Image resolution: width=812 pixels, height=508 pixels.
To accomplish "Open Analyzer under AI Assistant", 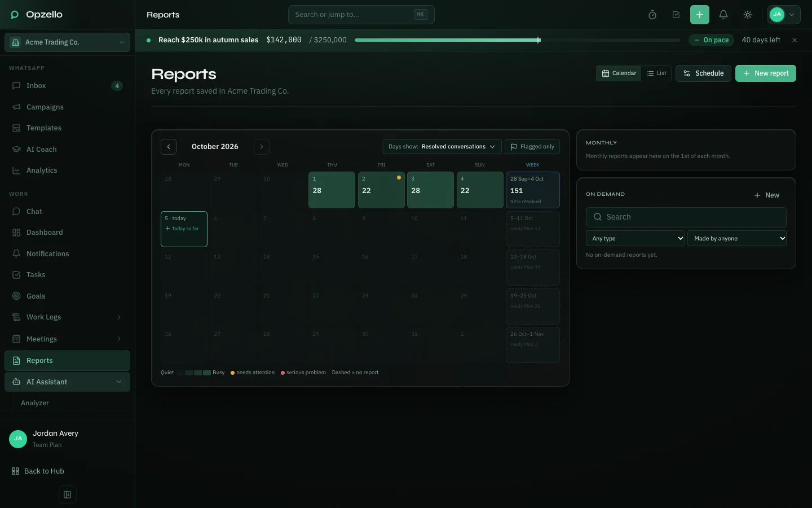I will [35, 403].
